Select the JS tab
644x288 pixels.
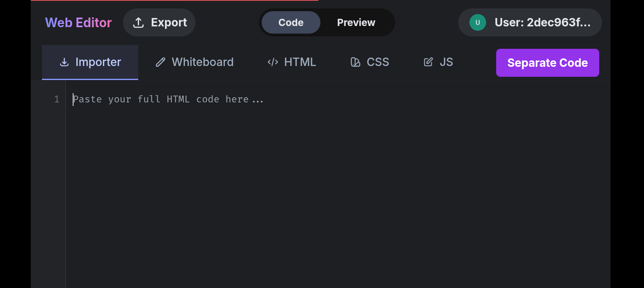point(438,62)
